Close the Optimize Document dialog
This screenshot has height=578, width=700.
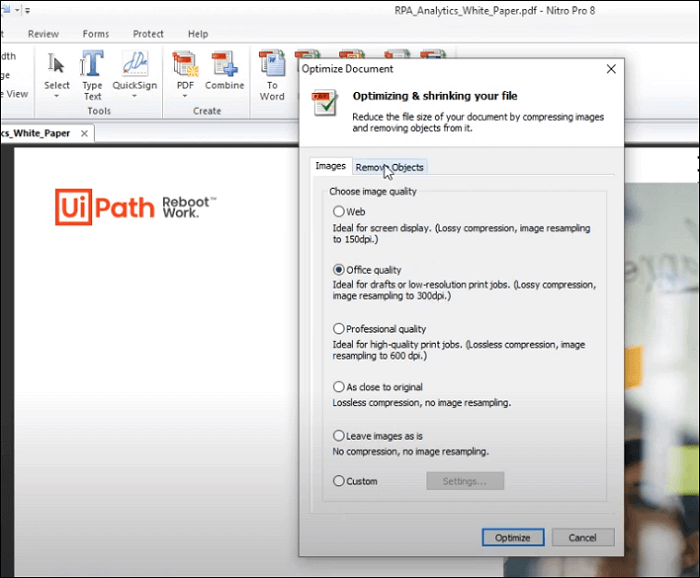[611, 69]
